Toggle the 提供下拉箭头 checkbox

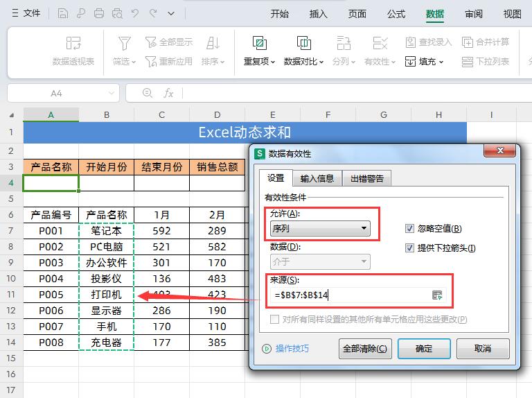(x=409, y=248)
